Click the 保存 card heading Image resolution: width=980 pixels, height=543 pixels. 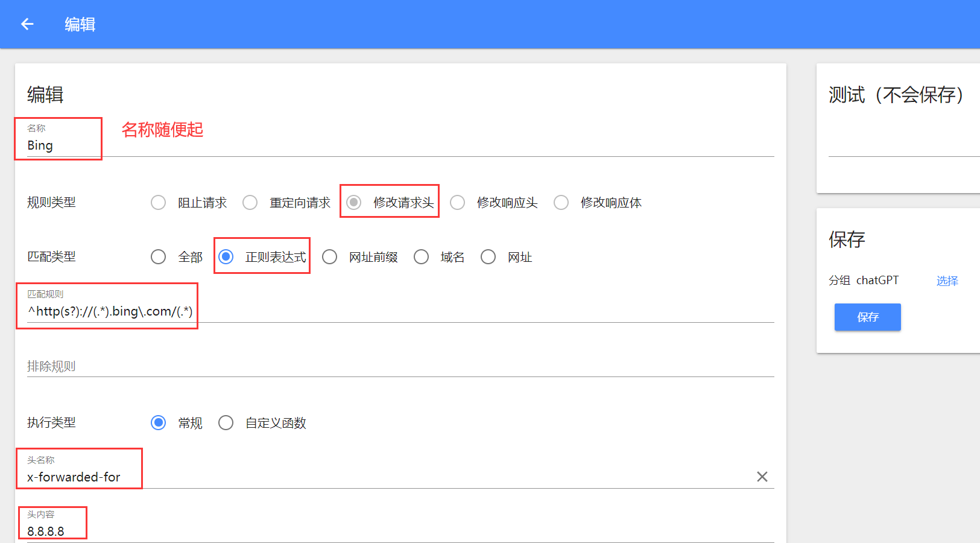(847, 240)
